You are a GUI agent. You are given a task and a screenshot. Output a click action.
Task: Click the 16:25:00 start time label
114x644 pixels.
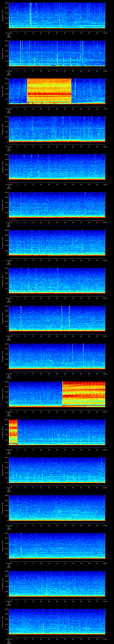tap(9, 450)
